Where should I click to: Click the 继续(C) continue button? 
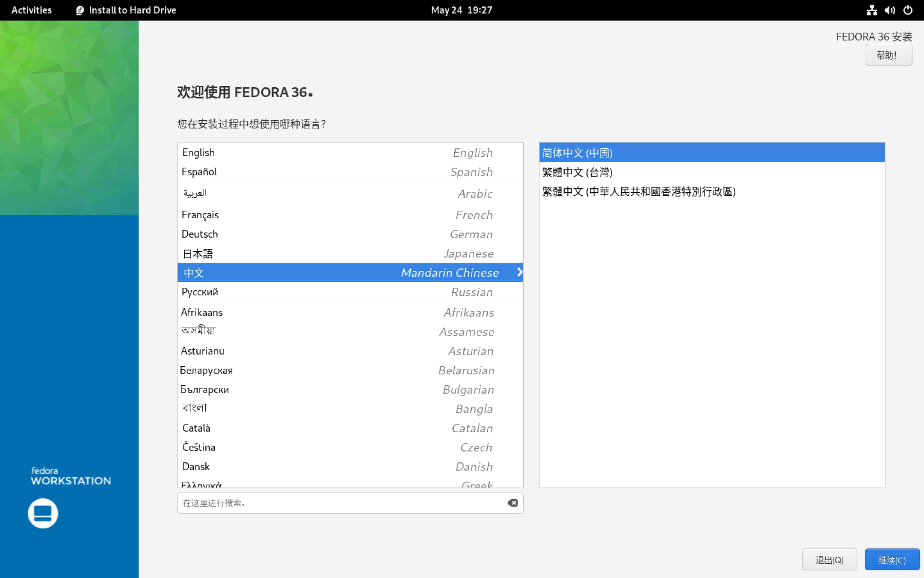point(892,560)
